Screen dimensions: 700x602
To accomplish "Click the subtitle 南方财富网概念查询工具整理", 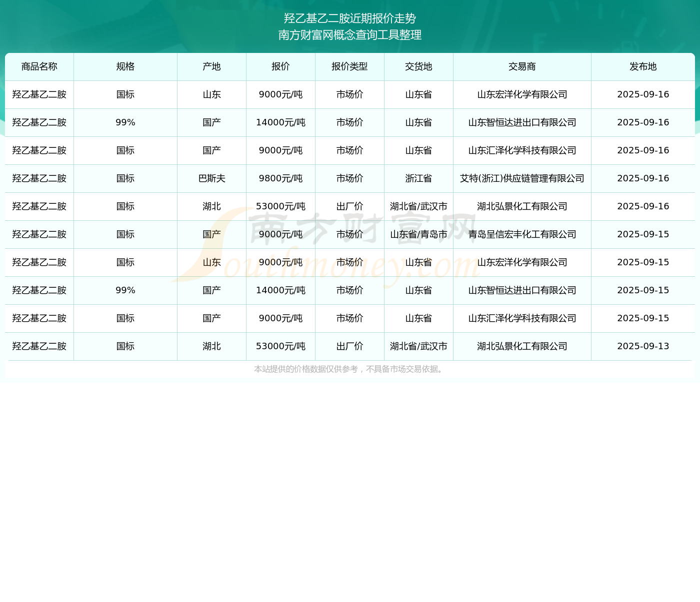I will 350,35.
